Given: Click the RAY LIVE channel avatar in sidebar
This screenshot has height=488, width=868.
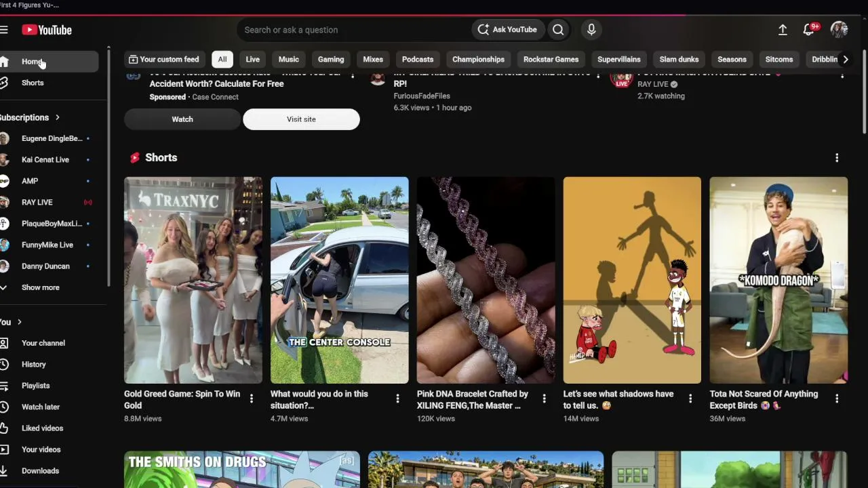Looking at the screenshot, I should click(x=4, y=202).
